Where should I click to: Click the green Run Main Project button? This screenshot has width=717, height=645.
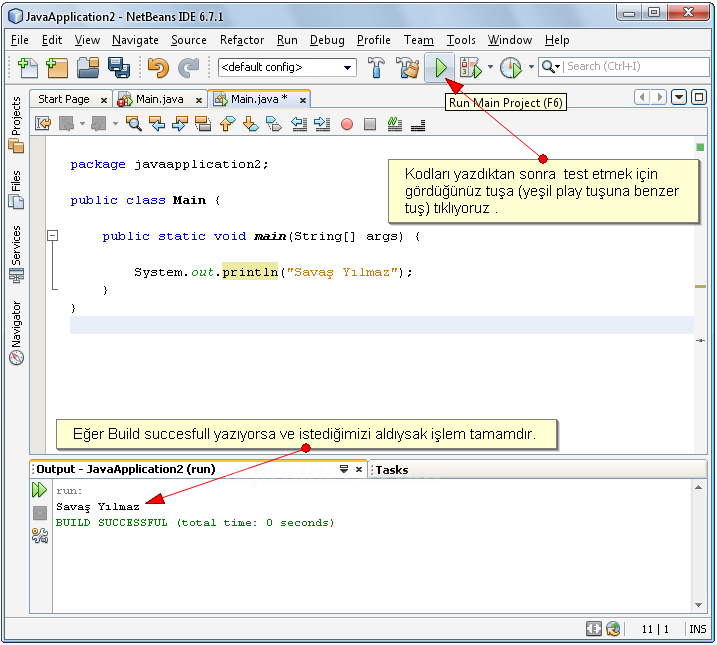coord(440,68)
